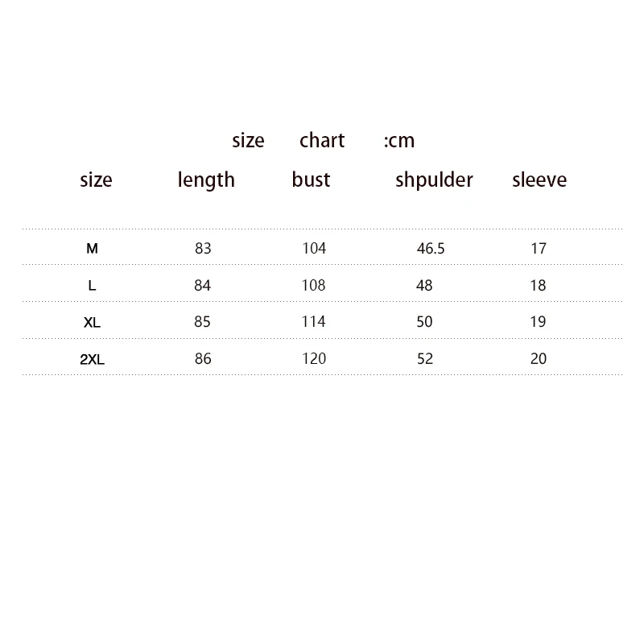Viewport: 644px width, 644px height.
Task: Click the 'bust' column header
Action: 311,180
